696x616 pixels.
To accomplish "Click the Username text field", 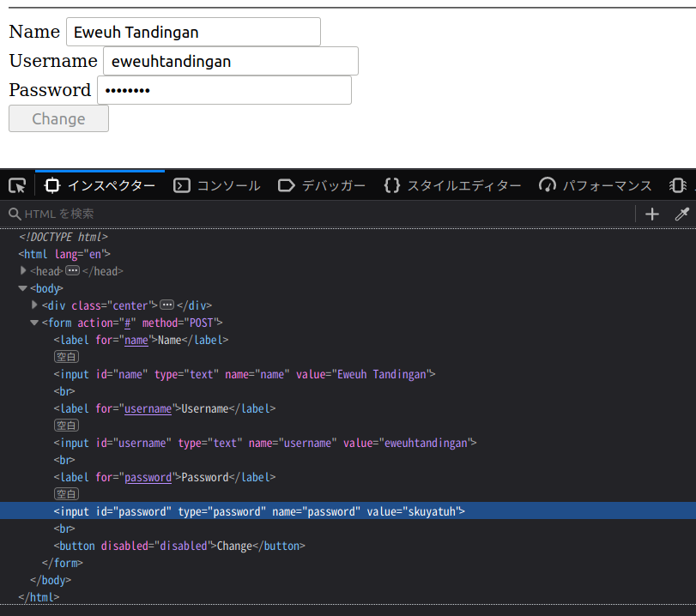I will coord(231,61).
